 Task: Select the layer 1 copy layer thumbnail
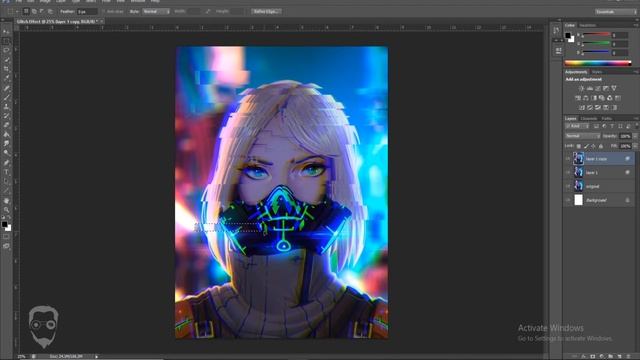click(578, 159)
